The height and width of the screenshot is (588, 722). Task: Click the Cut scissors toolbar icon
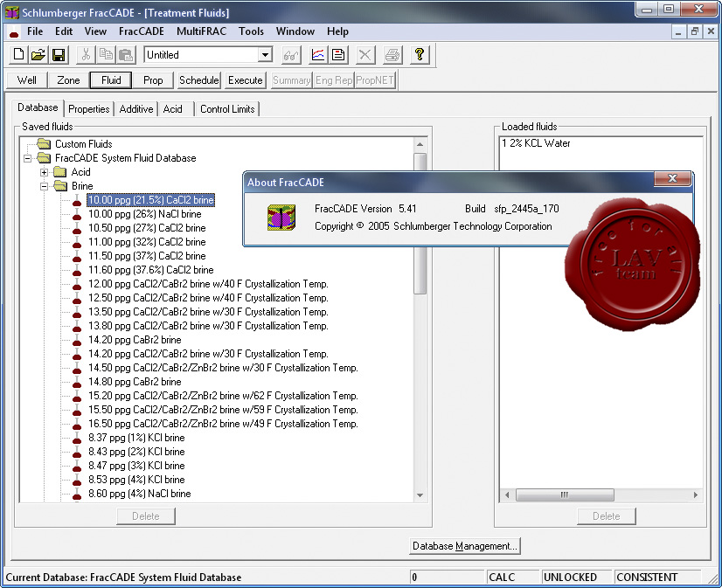tap(86, 55)
